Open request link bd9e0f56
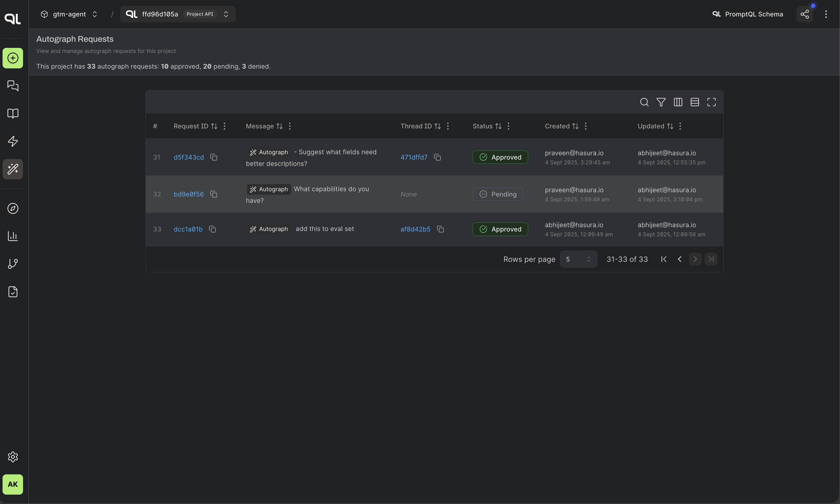Screen dimensions: 840x504 [x=188, y=194]
